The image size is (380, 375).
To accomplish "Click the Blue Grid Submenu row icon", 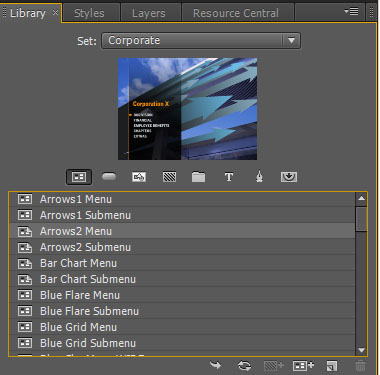I will click(25, 343).
